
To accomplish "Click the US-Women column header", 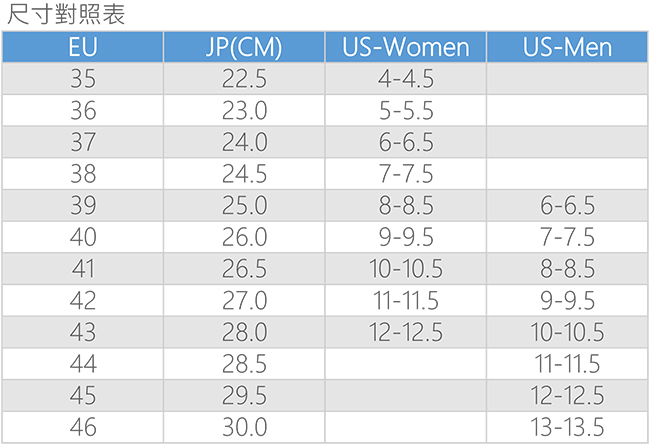I will tap(405, 47).
